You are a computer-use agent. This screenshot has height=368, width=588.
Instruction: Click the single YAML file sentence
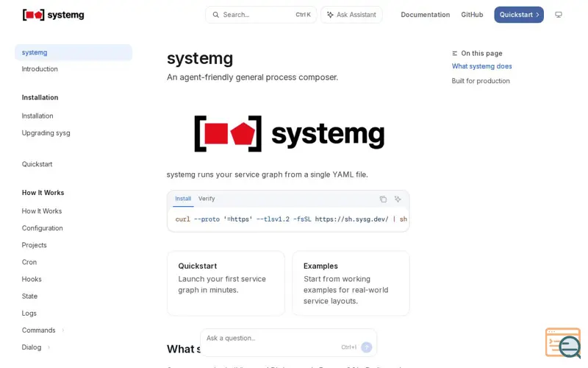[268, 174]
